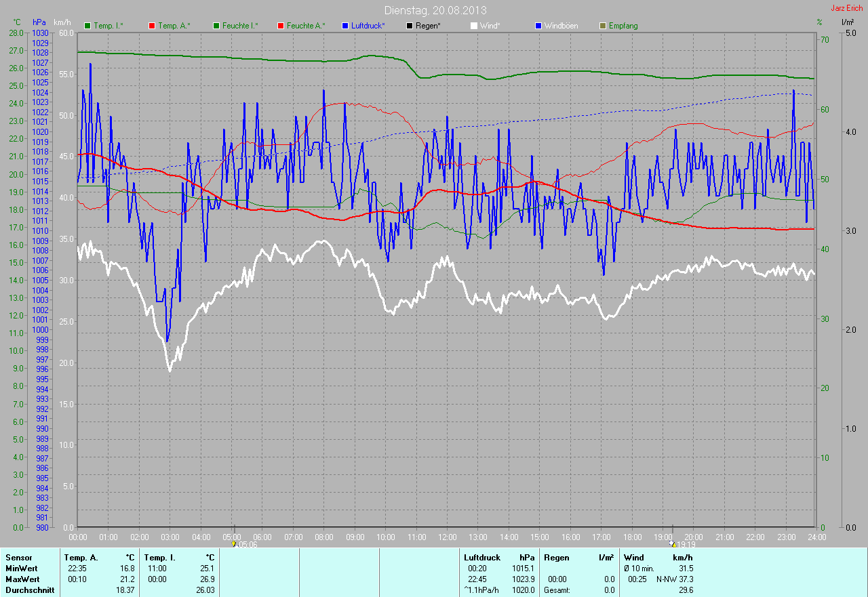Click the "Temp. I.*" legend label
Screen dimensions: 868x597
coord(108,26)
